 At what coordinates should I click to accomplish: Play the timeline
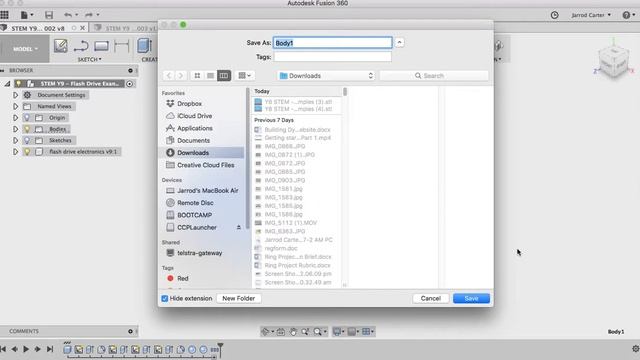(x=26, y=349)
